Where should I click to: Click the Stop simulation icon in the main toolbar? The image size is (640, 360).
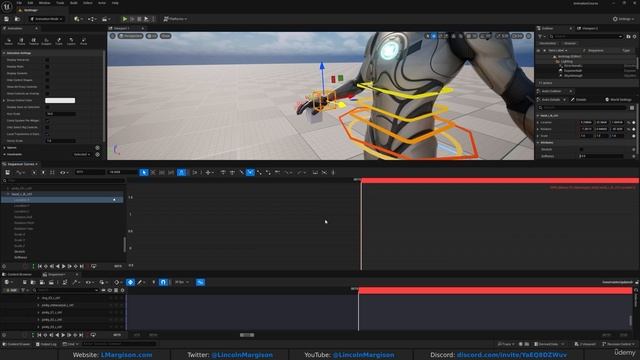tap(139, 19)
